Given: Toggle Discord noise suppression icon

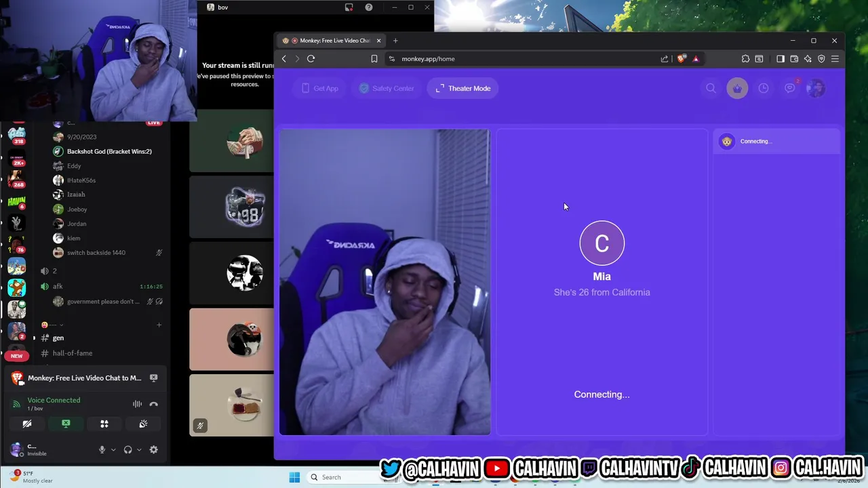Looking at the screenshot, I should tap(137, 404).
